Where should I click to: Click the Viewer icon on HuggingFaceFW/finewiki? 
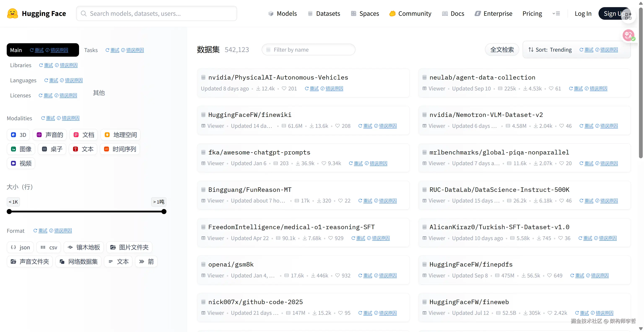(204, 126)
